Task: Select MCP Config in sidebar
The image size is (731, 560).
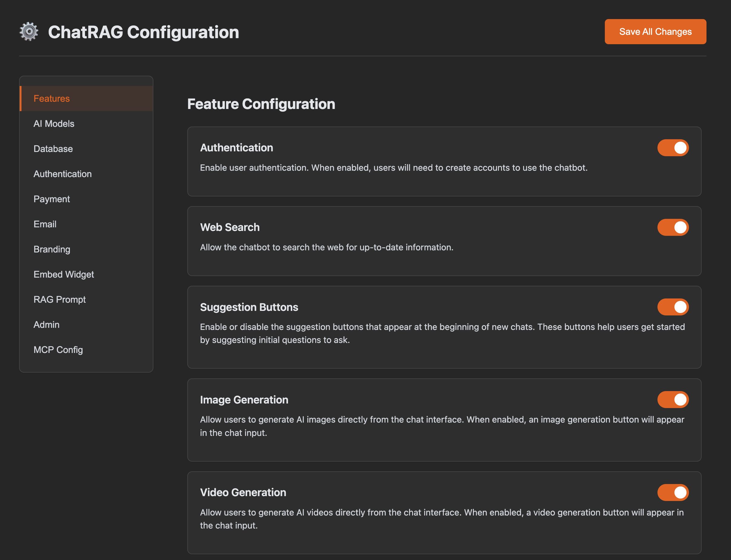Action: click(x=86, y=350)
